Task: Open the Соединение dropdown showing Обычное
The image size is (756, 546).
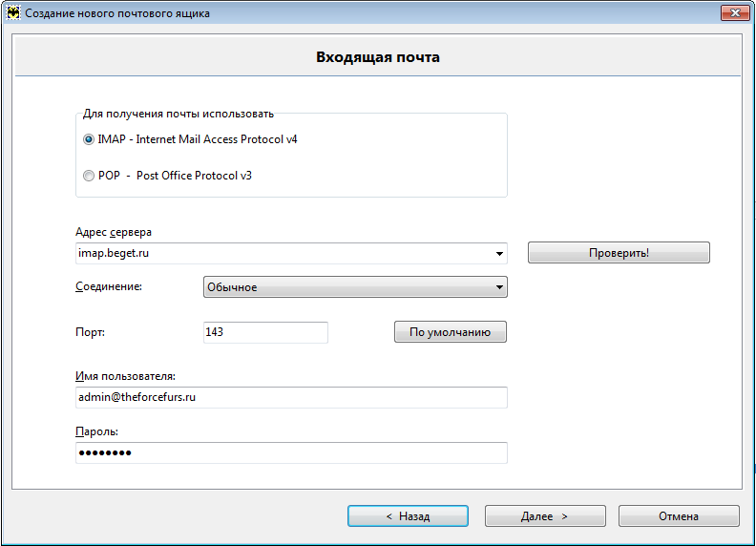Action: click(355, 287)
